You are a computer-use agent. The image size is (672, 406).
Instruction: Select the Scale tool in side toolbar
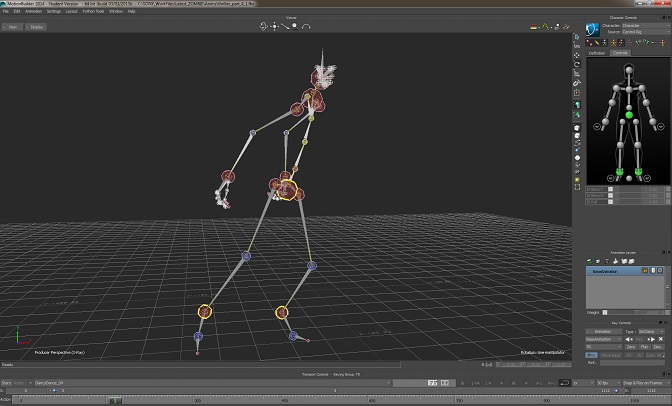click(x=577, y=73)
